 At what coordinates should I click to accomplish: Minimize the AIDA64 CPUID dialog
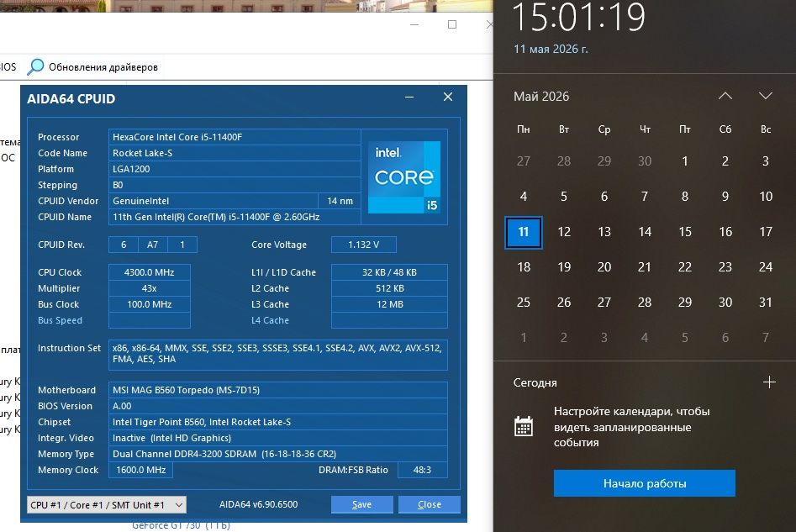(409, 97)
